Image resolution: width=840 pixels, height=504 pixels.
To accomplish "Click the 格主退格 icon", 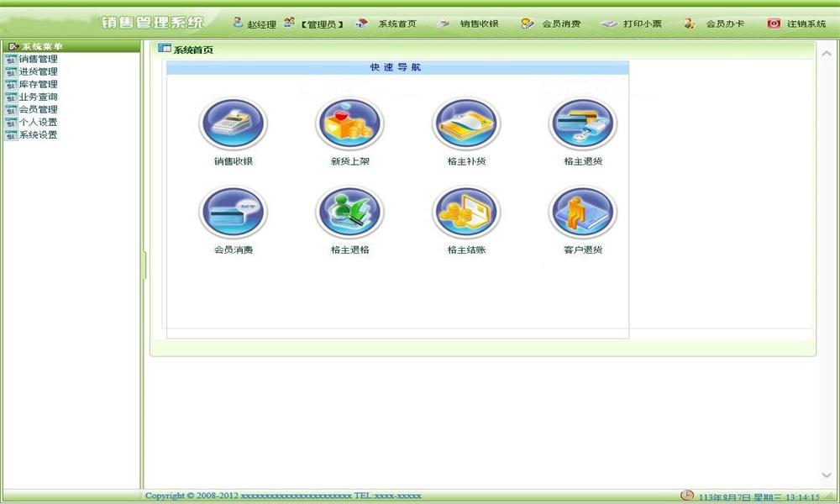I will pos(349,212).
